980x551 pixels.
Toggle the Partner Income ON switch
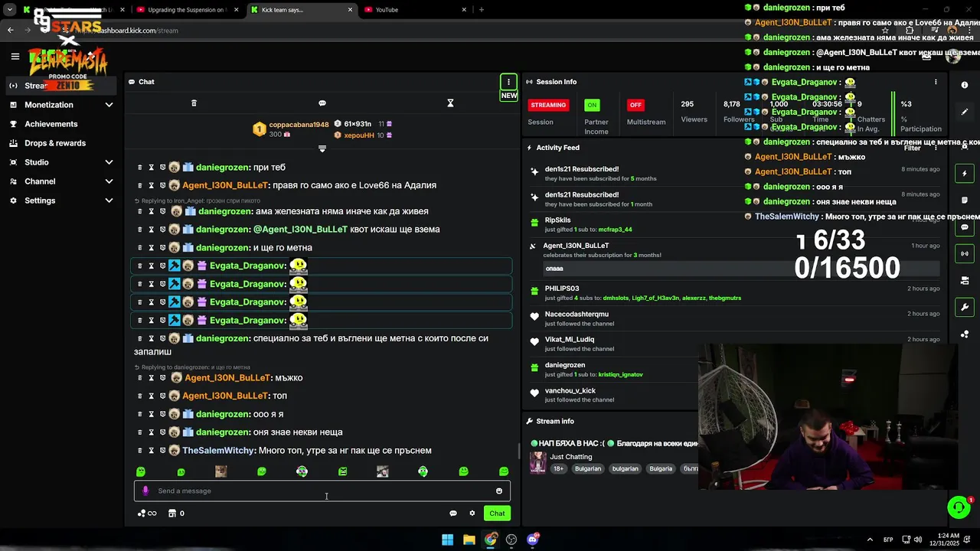point(592,105)
